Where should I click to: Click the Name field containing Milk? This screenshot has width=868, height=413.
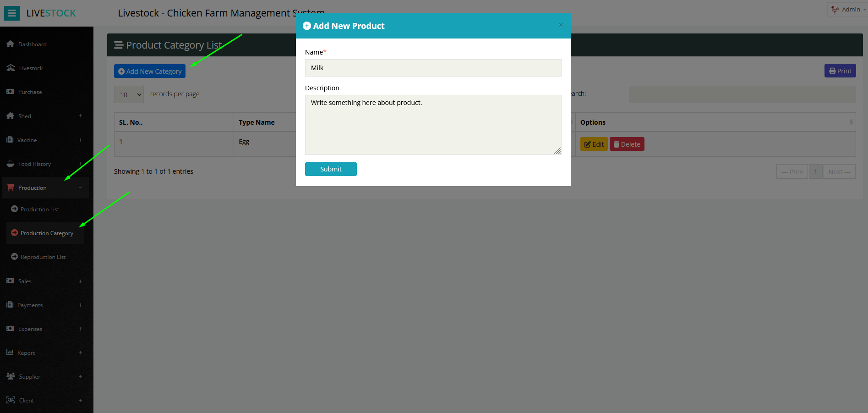click(x=433, y=68)
